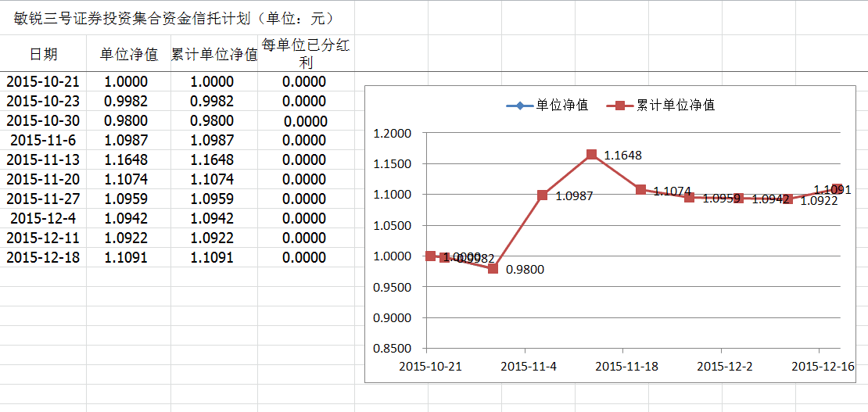Image resolution: width=868 pixels, height=412 pixels.
Task: Select 累计单位净值 value for 2015-11-20
Action: (212, 180)
